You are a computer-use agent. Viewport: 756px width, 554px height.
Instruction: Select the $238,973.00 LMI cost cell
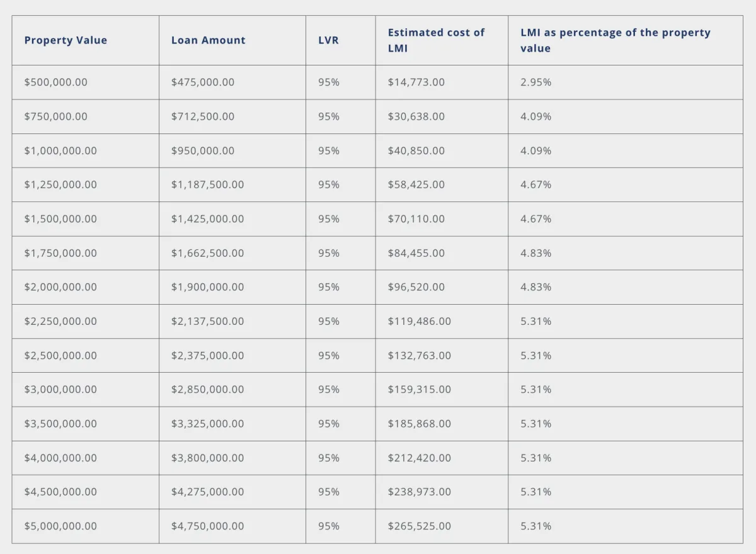[x=419, y=492]
